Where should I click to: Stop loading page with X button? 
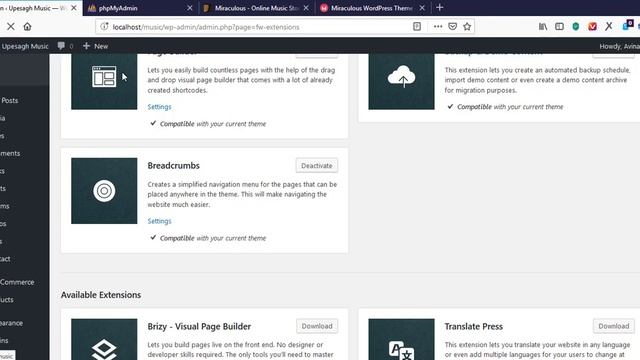point(11,27)
